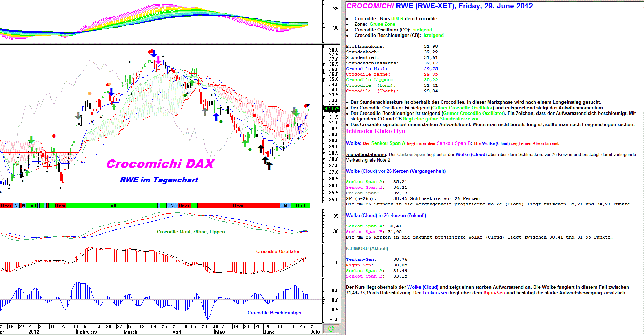644x335 pixels.
Task: Click the blue up arrow in May
Action: pyautogui.click(x=216, y=117)
